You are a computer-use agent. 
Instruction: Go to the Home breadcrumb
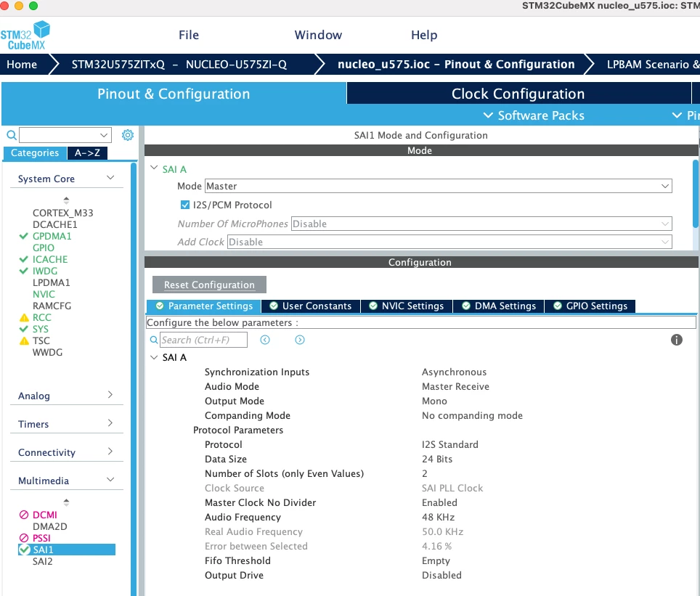tap(22, 65)
